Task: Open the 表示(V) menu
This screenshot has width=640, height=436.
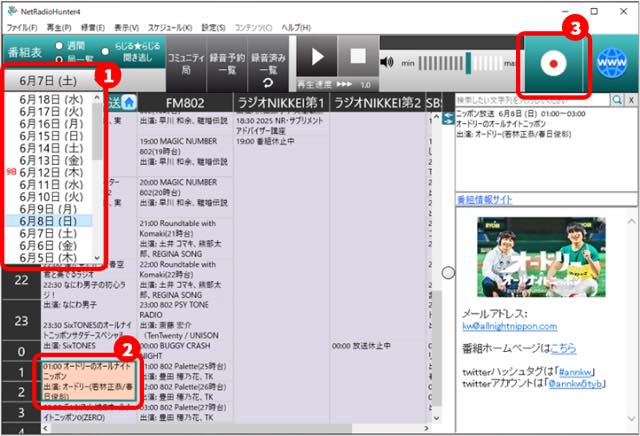Action: pyautogui.click(x=126, y=27)
